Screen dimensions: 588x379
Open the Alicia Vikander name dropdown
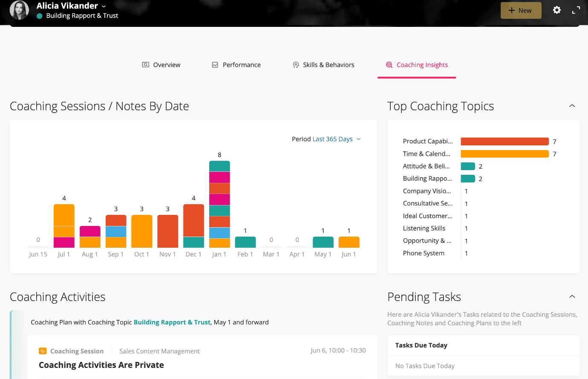[x=104, y=6]
